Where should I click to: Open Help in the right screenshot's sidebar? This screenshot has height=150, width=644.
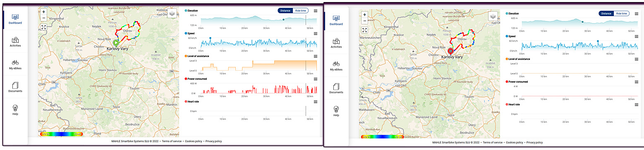336,111
